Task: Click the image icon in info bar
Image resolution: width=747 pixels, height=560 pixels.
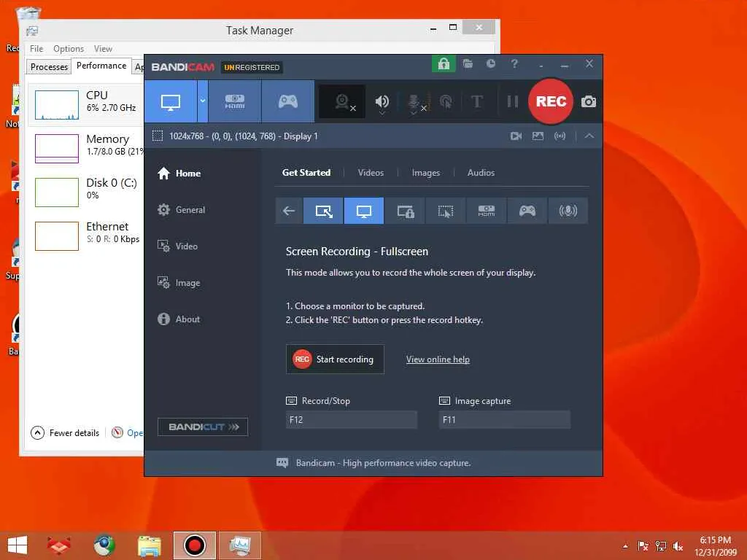Action: [538, 136]
